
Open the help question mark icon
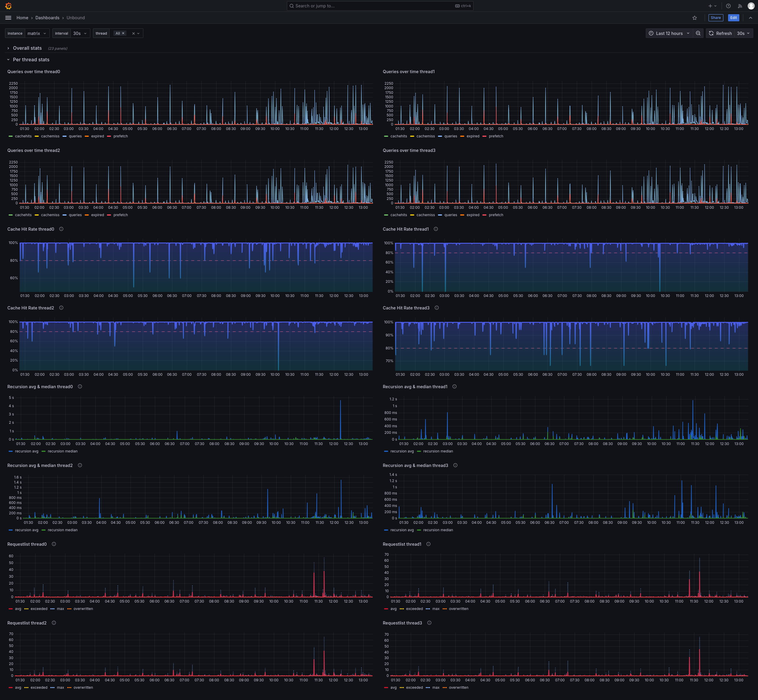[x=728, y=6]
